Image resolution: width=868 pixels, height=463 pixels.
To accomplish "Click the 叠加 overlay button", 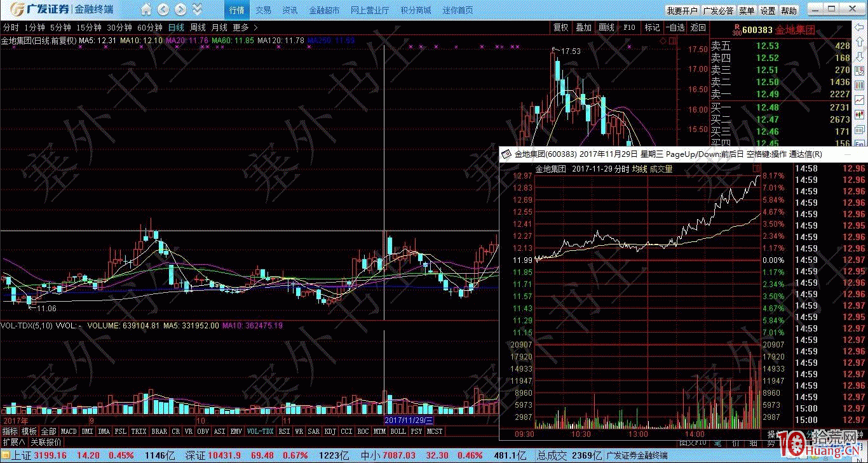I will [x=584, y=27].
